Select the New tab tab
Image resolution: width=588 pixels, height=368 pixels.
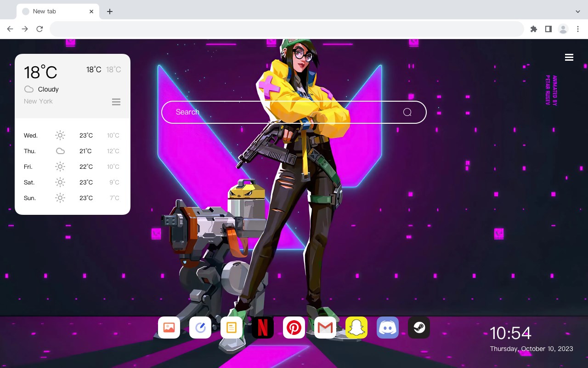[x=58, y=11]
